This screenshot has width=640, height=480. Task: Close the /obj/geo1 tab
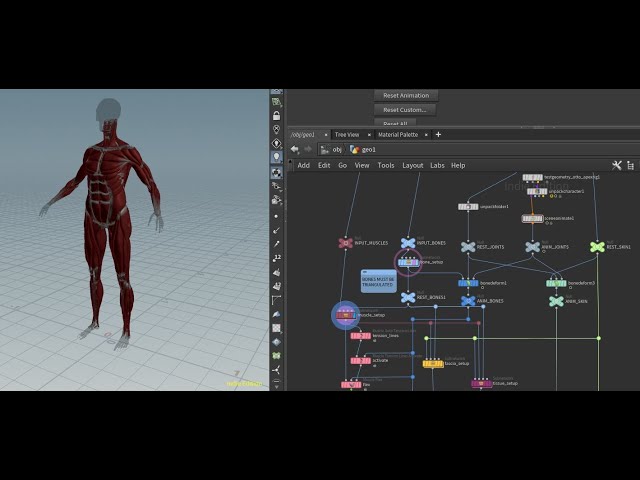(x=326, y=135)
